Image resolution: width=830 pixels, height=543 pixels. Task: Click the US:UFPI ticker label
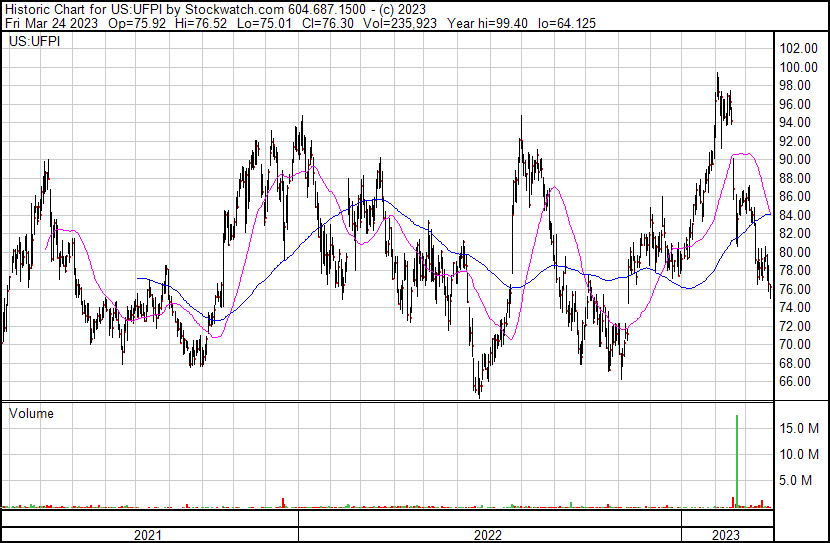(33, 42)
